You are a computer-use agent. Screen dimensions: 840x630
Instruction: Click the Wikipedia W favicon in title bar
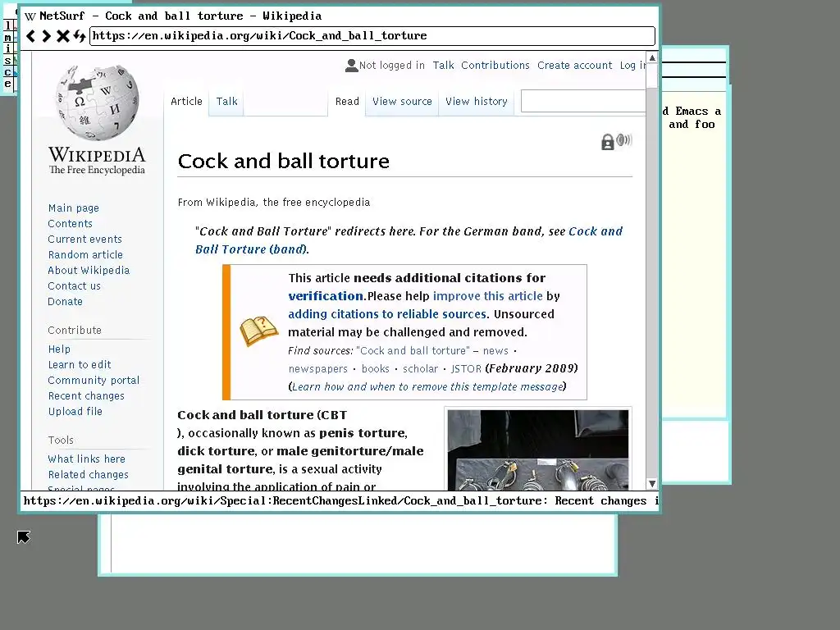click(x=30, y=16)
